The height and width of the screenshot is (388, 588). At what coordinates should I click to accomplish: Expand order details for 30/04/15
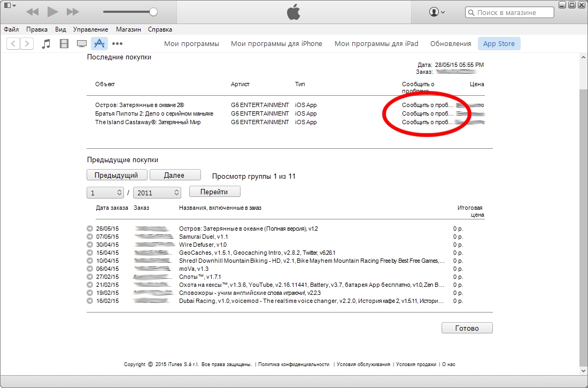click(89, 245)
